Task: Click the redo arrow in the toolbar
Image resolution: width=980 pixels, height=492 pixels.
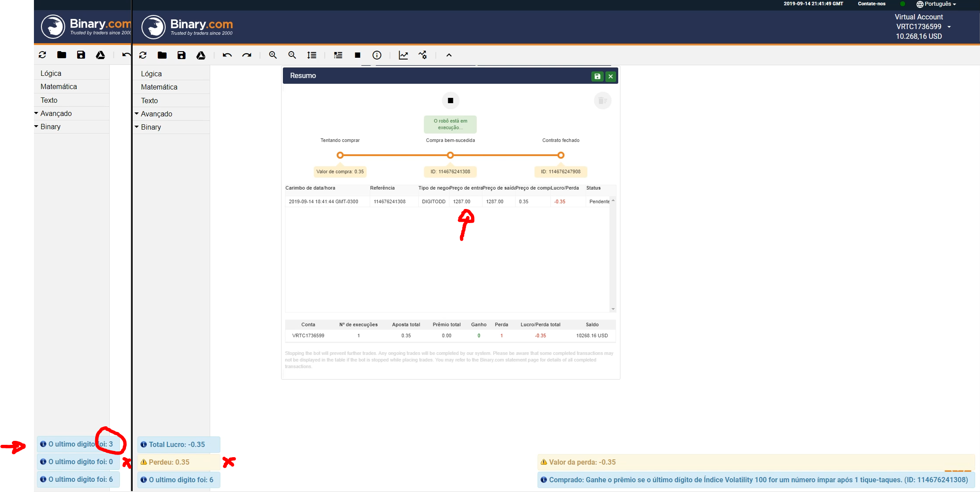Action: click(x=247, y=55)
